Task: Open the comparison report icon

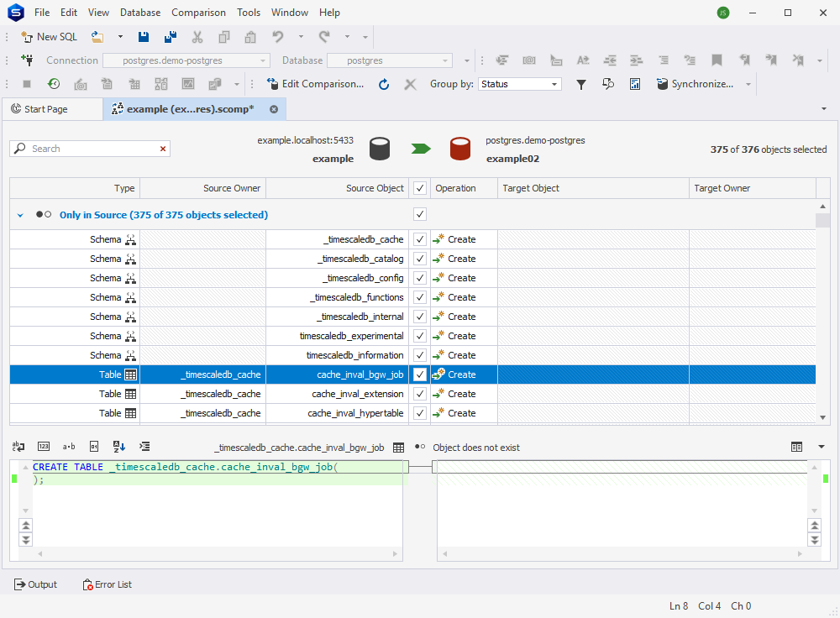Action: 635,84
